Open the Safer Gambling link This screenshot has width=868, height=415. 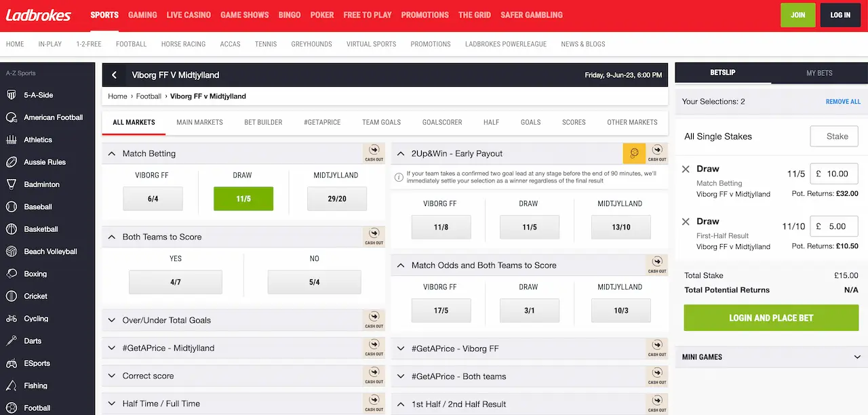click(532, 15)
